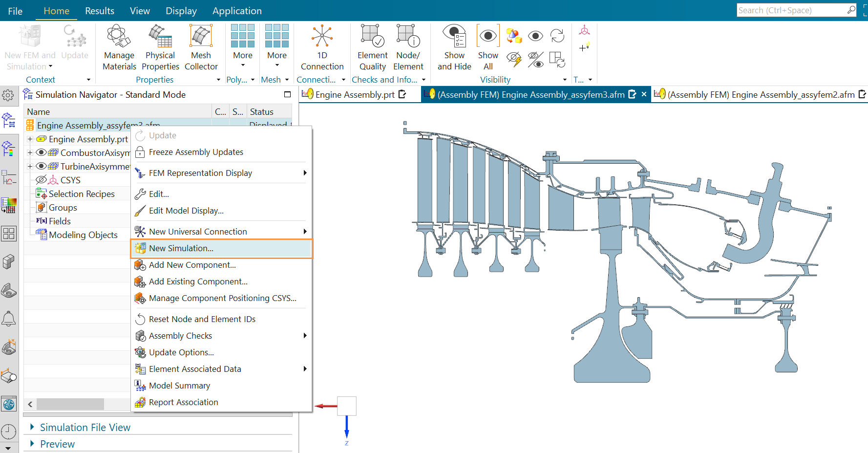The height and width of the screenshot is (453, 868).
Task: Show the hidden CSYS node
Action: tap(42, 180)
